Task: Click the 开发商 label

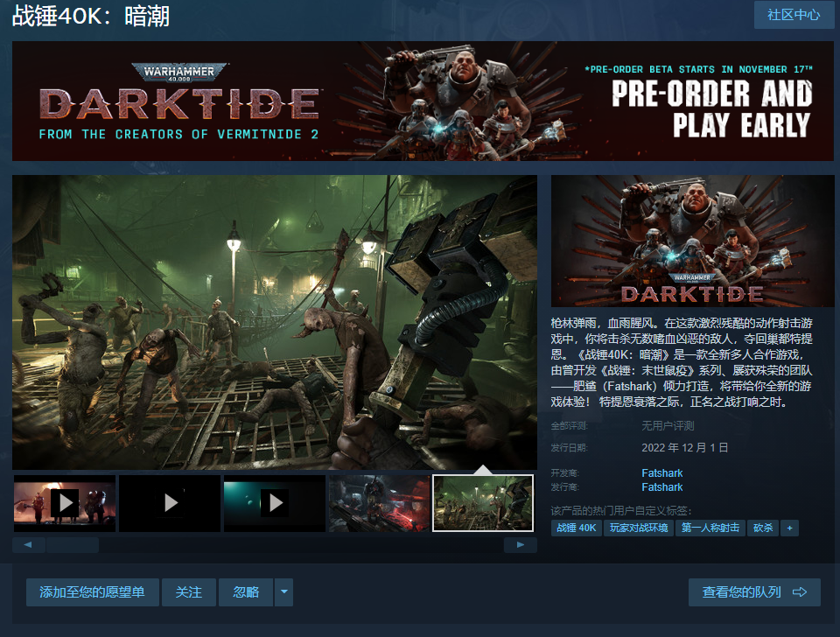Action: [x=565, y=473]
